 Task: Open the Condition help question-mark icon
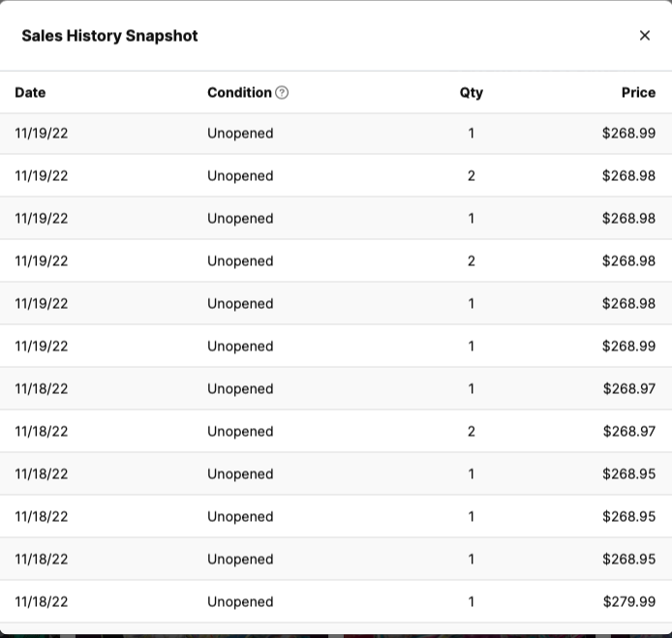point(282,93)
